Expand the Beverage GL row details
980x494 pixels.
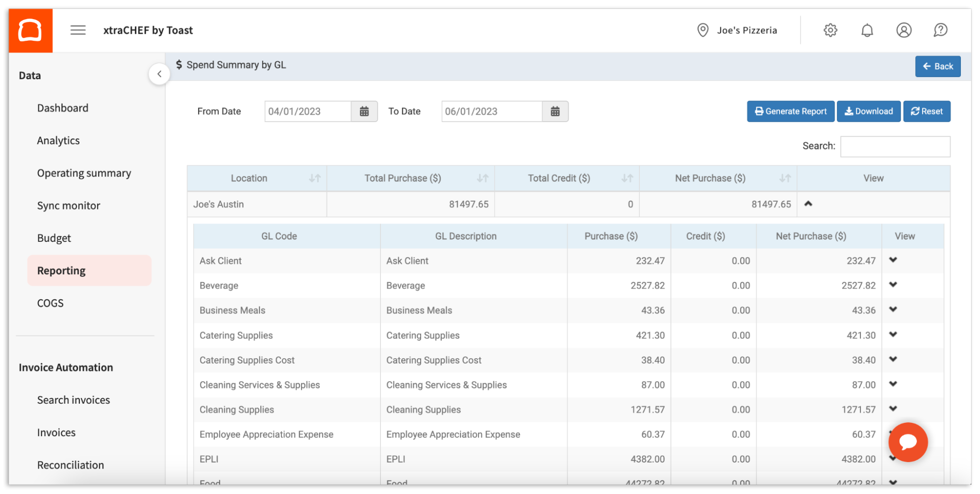coord(893,285)
